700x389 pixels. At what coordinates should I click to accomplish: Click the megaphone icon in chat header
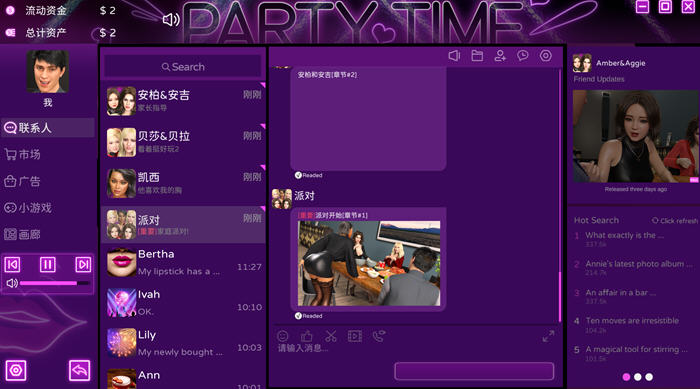[454, 56]
